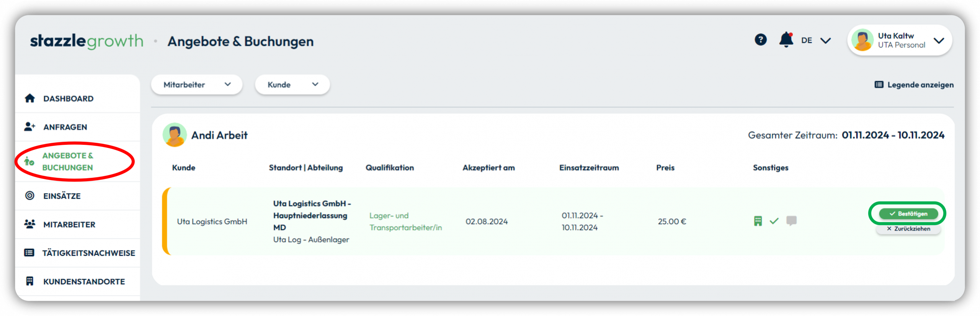Viewport: 980px width, 316px height.
Task: Open the grey comment bubble icon
Action: coord(791,221)
